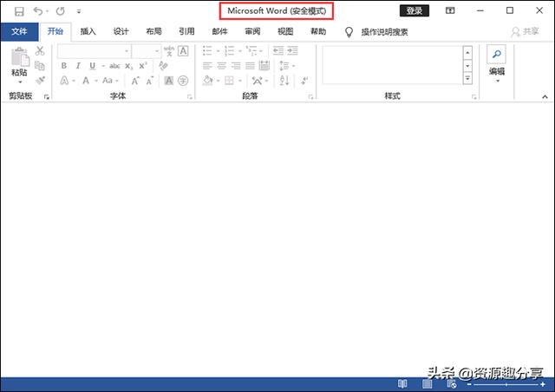Collapse the ribbon with the chevron

tap(545, 96)
